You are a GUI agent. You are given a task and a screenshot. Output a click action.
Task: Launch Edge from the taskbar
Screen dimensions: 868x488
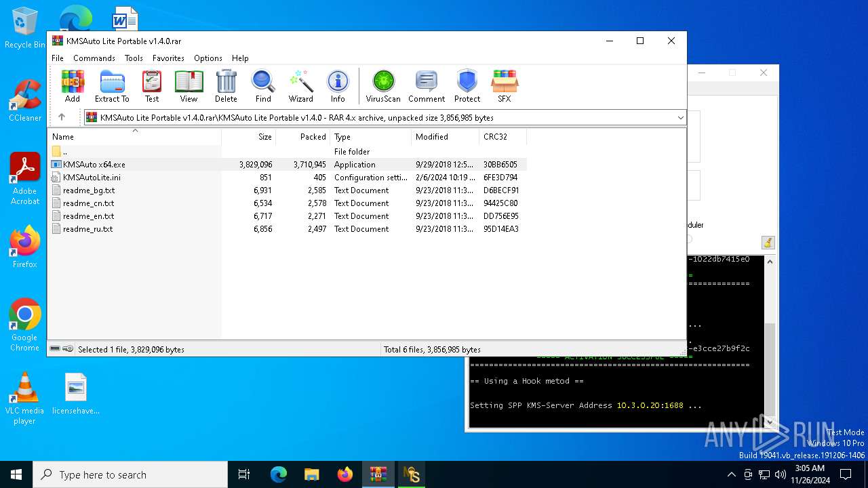coord(279,474)
